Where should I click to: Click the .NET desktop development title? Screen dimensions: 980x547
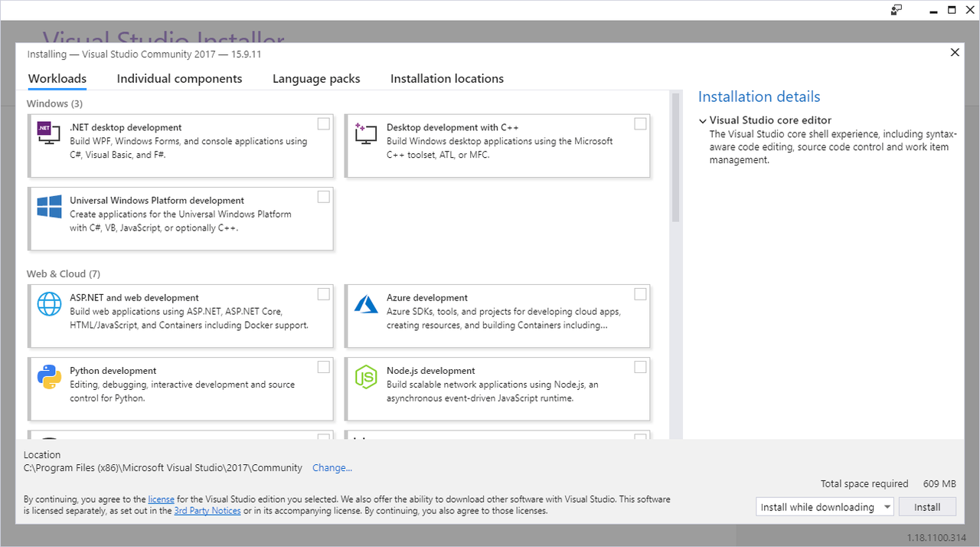tap(126, 128)
